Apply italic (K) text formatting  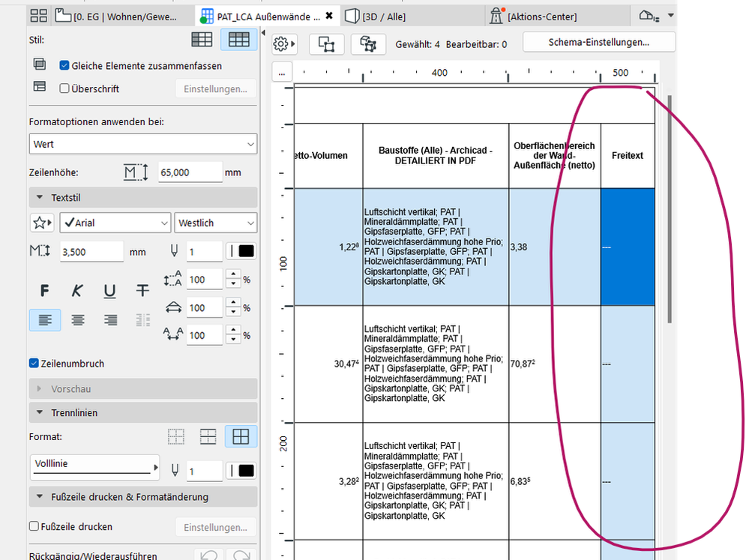pyautogui.click(x=77, y=291)
